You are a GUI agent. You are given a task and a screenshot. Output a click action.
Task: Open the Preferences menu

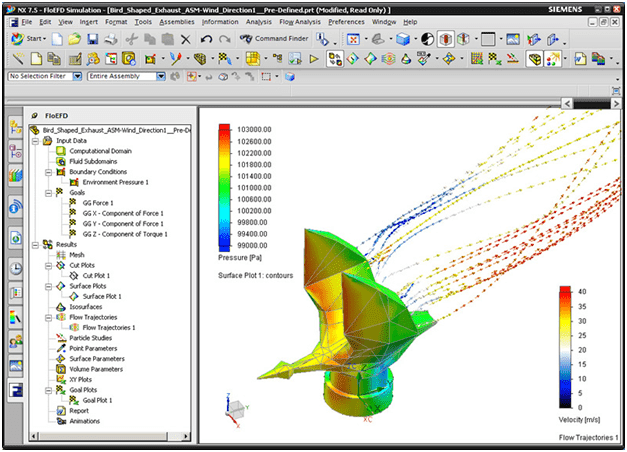point(346,22)
